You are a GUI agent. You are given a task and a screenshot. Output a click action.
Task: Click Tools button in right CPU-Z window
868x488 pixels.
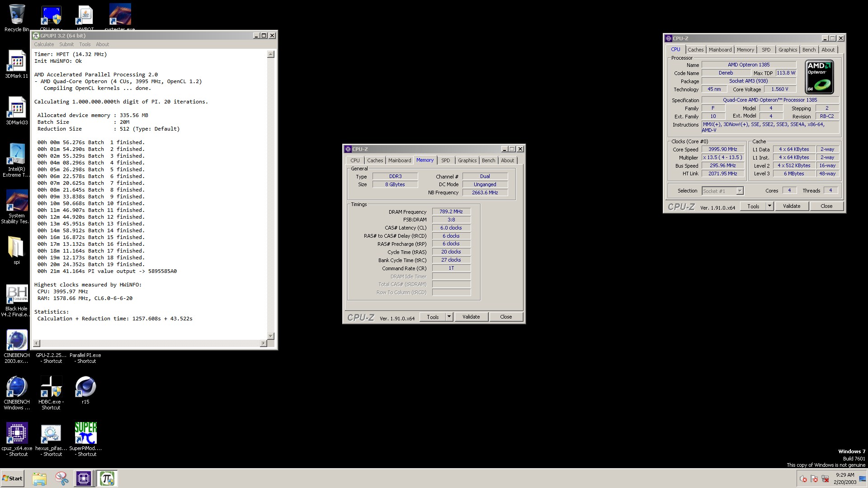point(753,206)
